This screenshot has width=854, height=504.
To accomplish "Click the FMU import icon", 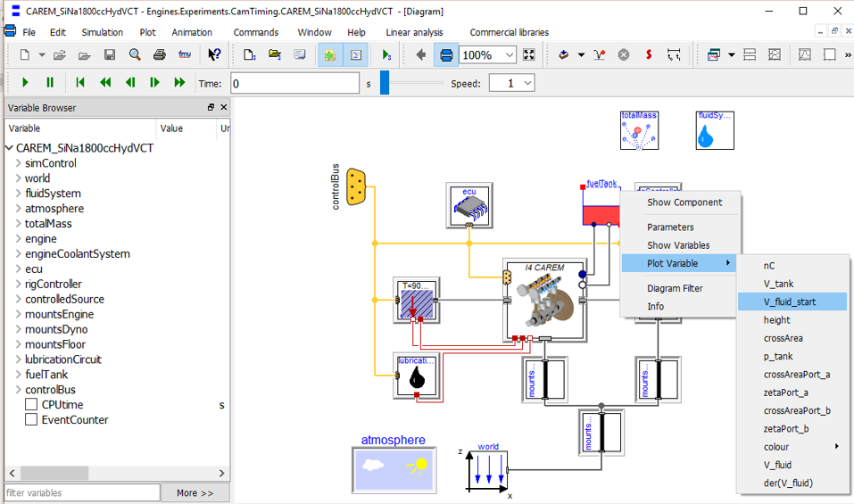I will click(x=185, y=55).
